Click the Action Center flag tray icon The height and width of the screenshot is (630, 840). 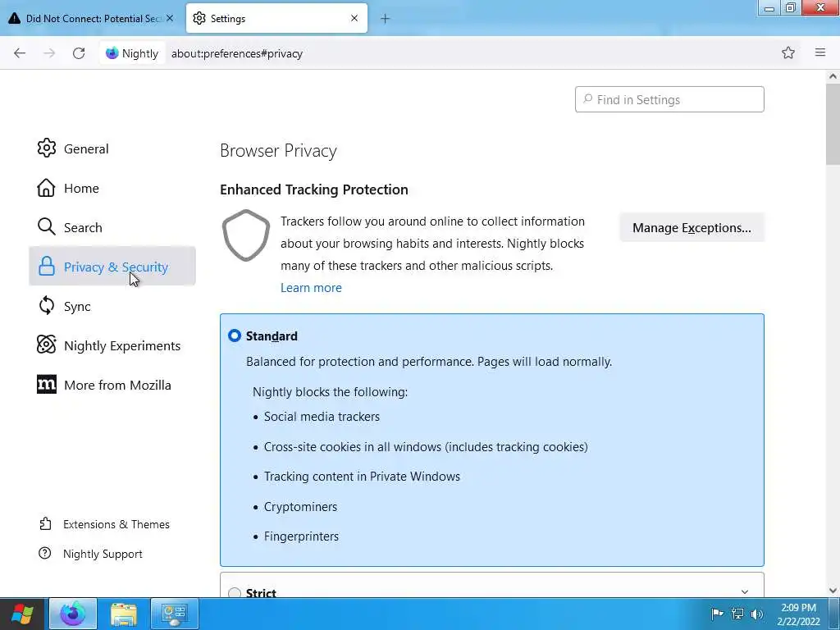coord(717,614)
